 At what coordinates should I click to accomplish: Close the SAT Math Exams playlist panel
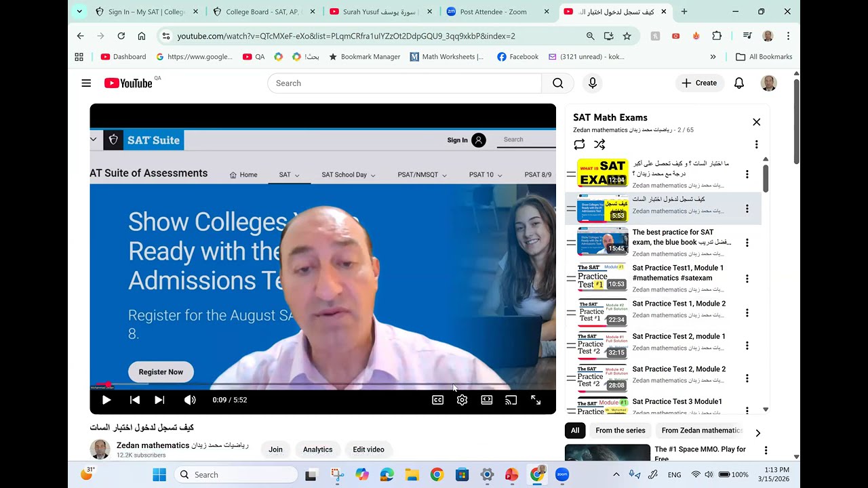[757, 122]
